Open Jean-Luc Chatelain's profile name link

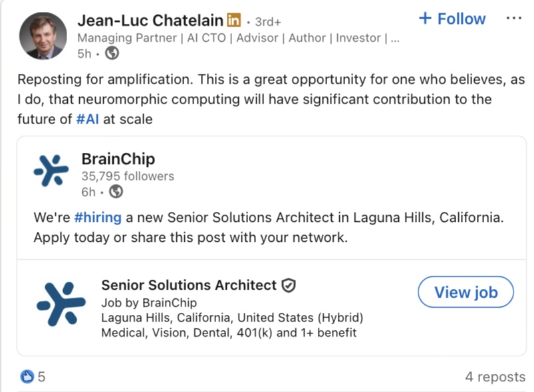click(x=149, y=21)
